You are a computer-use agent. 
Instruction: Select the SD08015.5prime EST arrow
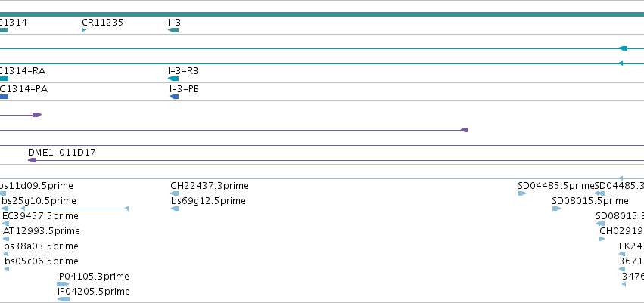click(556, 209)
